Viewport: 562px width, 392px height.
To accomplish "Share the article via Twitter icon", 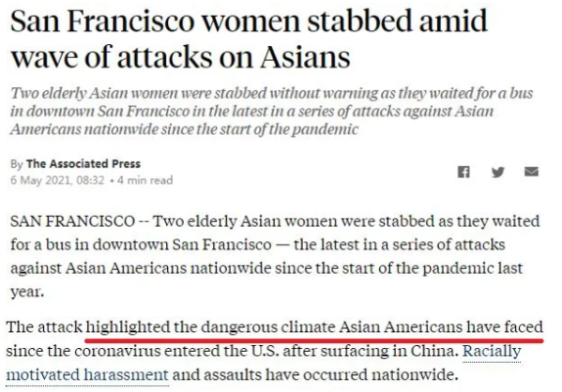I will tap(498, 172).
